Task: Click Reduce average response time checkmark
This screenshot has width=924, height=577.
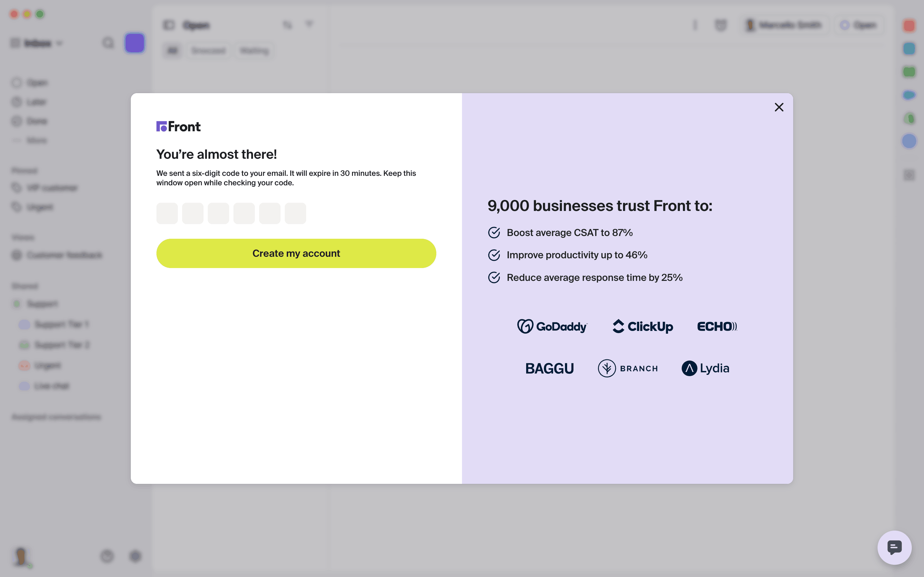Action: [x=494, y=278]
